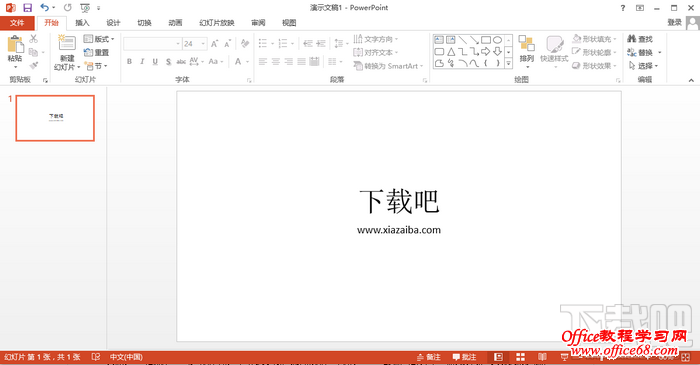
Task: Click the Format Painter brush icon
Action: [33, 66]
